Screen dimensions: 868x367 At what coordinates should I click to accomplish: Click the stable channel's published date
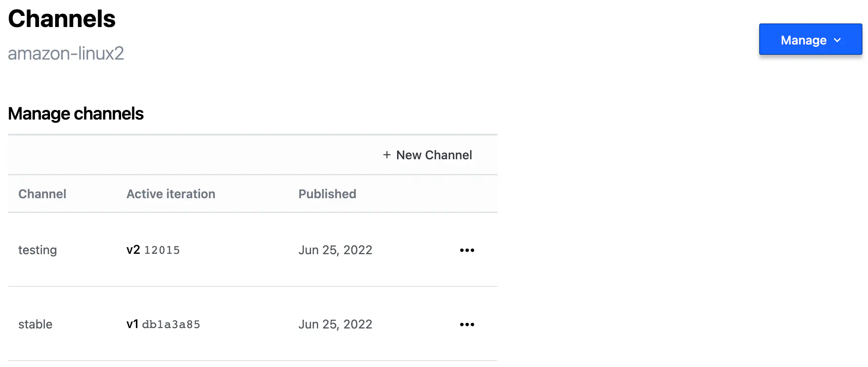coord(335,325)
